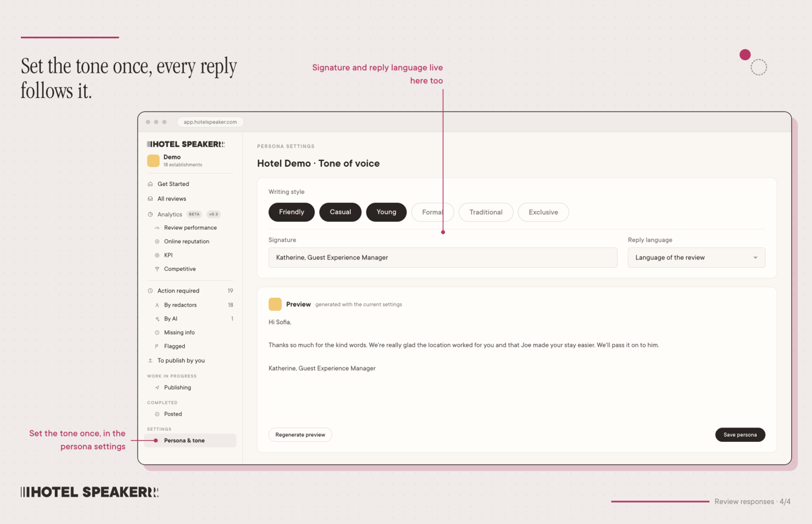
Task: Click the By redactors person icon
Action: [x=157, y=305]
